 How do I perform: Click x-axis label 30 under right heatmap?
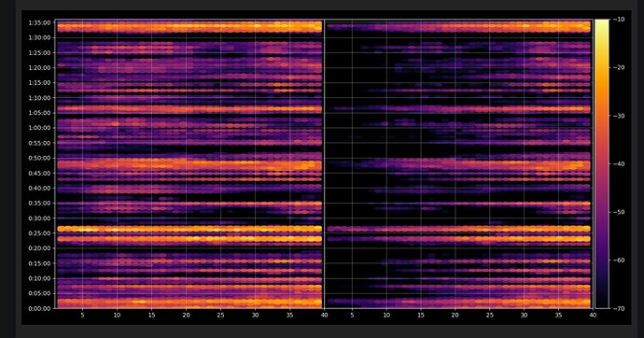click(525, 316)
